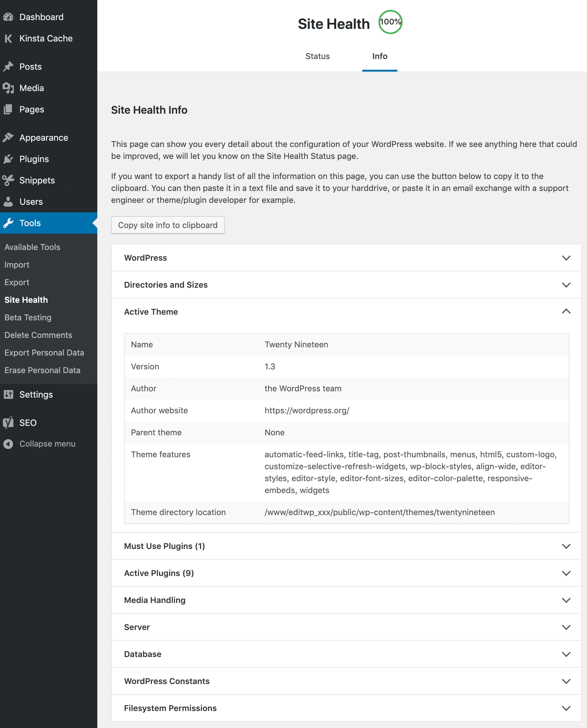Click the Snippets scissors icon
Image resolution: width=587 pixels, height=728 pixels.
(8, 180)
